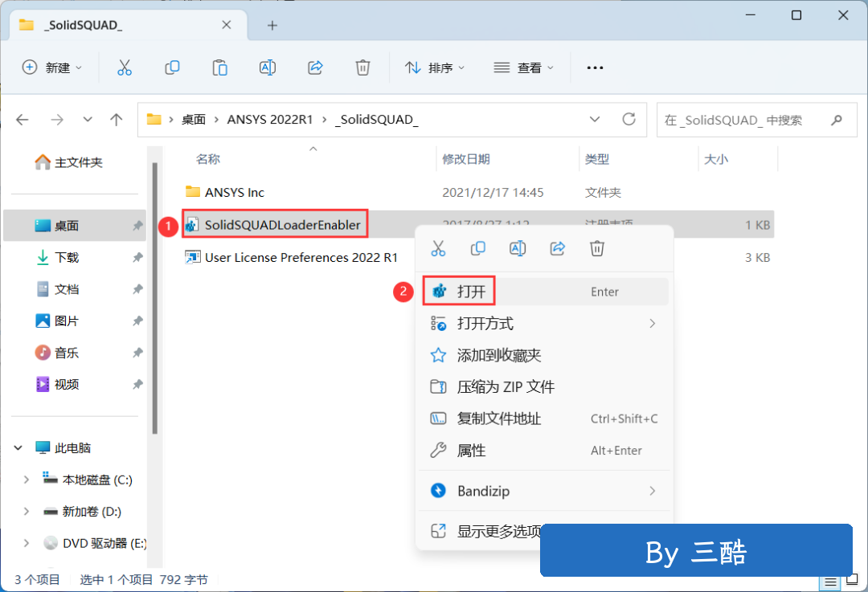868x592 pixels.
Task: Open the 查看 view dropdown
Action: tap(523, 67)
